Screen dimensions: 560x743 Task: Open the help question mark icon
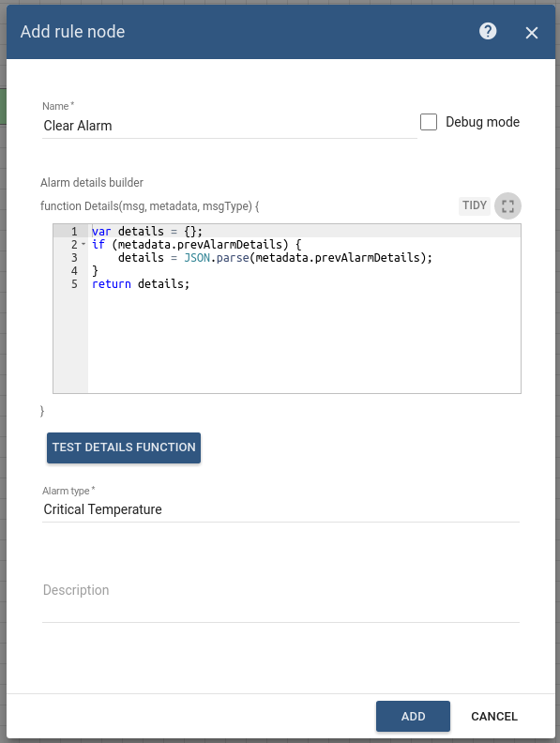click(x=488, y=31)
